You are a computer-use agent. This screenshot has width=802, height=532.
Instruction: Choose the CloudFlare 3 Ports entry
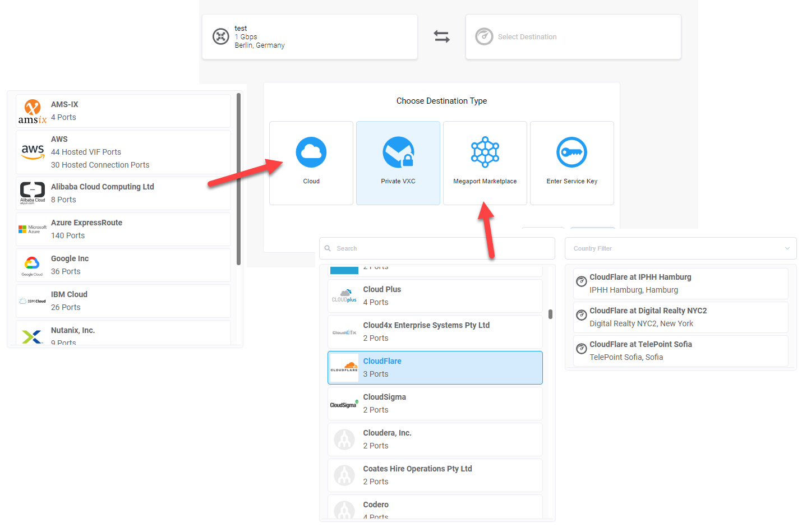[x=435, y=368]
